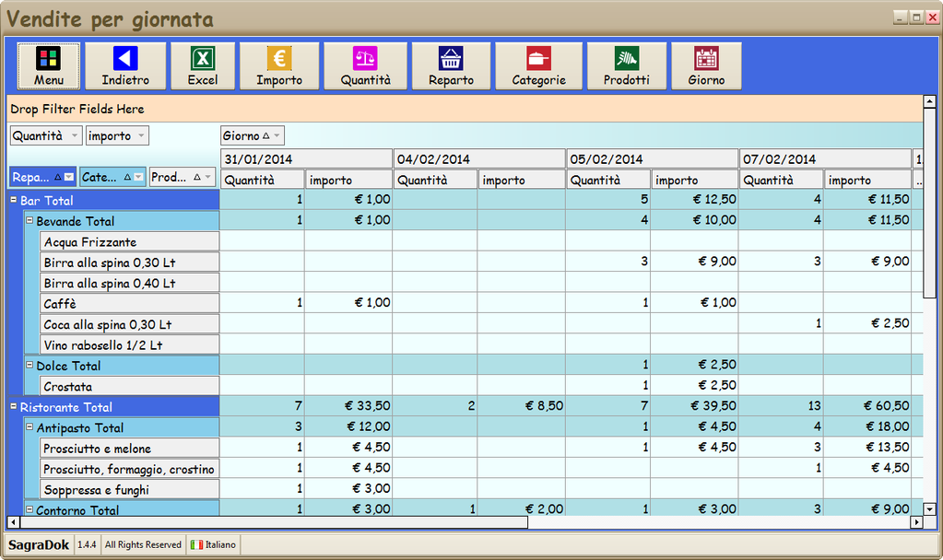Open the importo data field dropdown

(x=141, y=135)
